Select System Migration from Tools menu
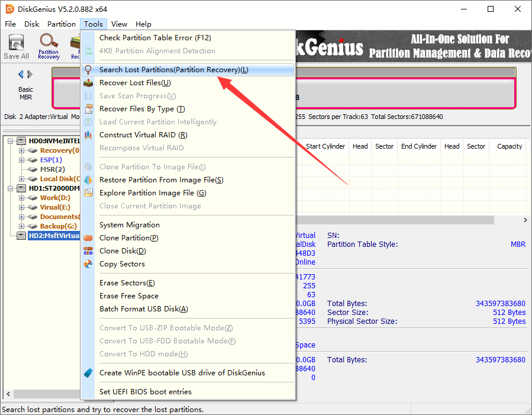This screenshot has height=415, width=532. pos(130,225)
